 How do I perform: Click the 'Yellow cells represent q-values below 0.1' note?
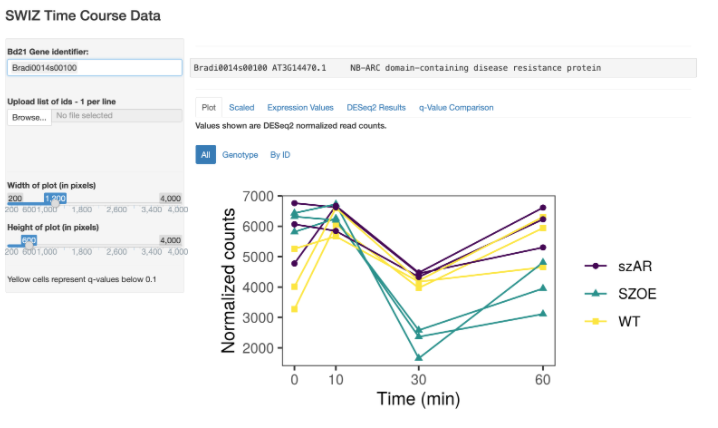point(82,279)
